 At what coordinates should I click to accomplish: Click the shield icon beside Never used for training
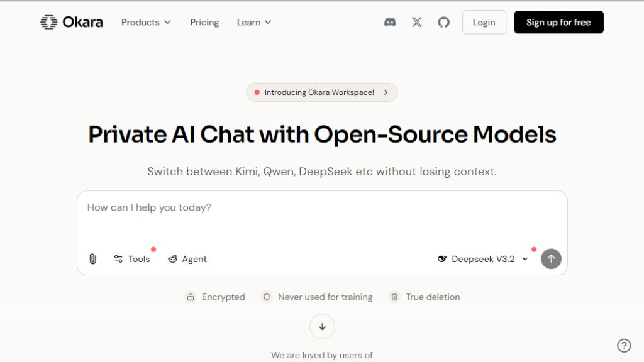pyautogui.click(x=267, y=297)
